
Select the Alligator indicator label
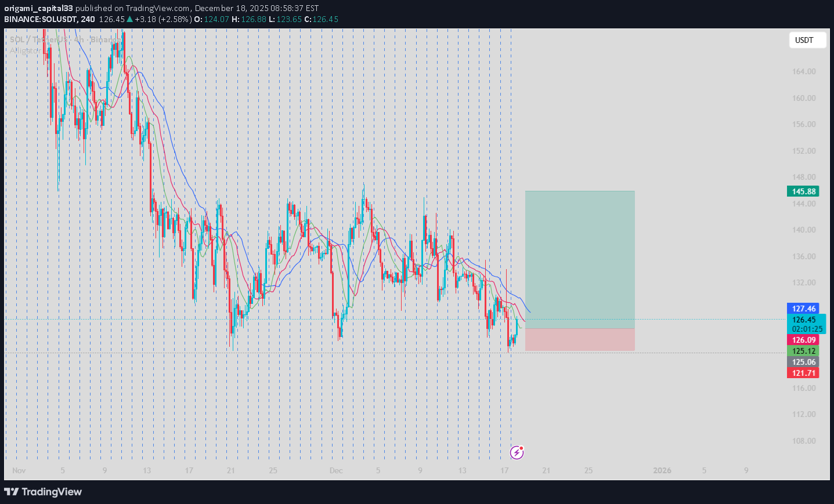[24, 50]
